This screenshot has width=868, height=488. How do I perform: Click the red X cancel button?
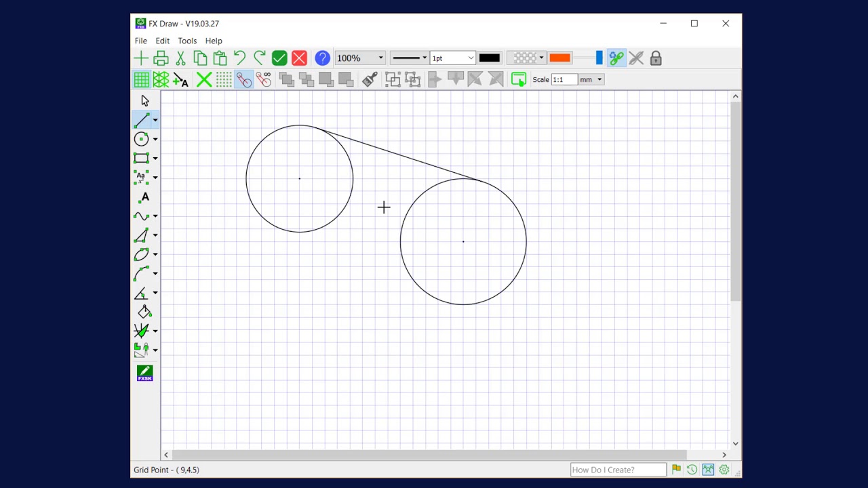pos(299,58)
